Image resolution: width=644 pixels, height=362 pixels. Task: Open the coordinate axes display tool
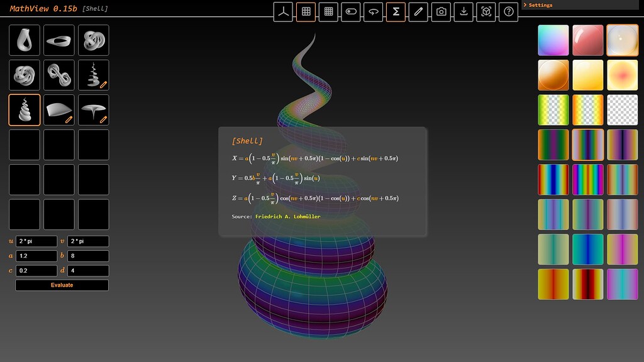click(283, 11)
